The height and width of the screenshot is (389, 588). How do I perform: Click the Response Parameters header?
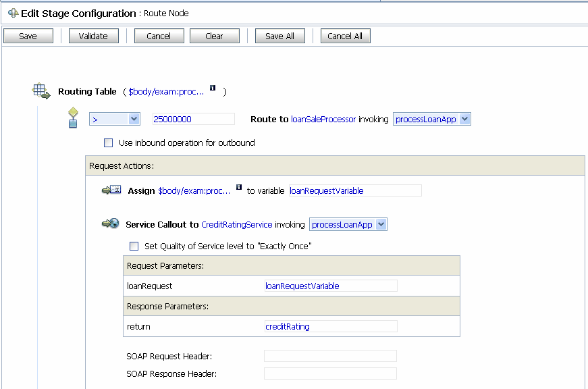coord(292,306)
